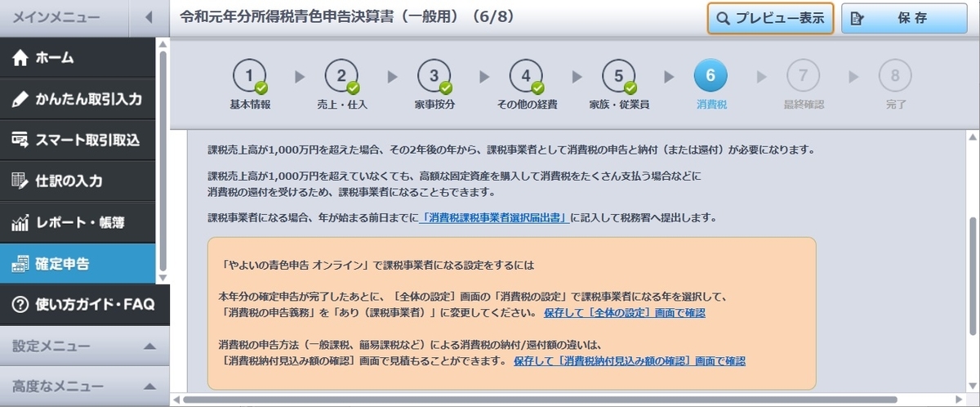The height and width of the screenshot is (407, 980).
Task: Click the レポート・帳簿 chart icon
Action: point(20,222)
